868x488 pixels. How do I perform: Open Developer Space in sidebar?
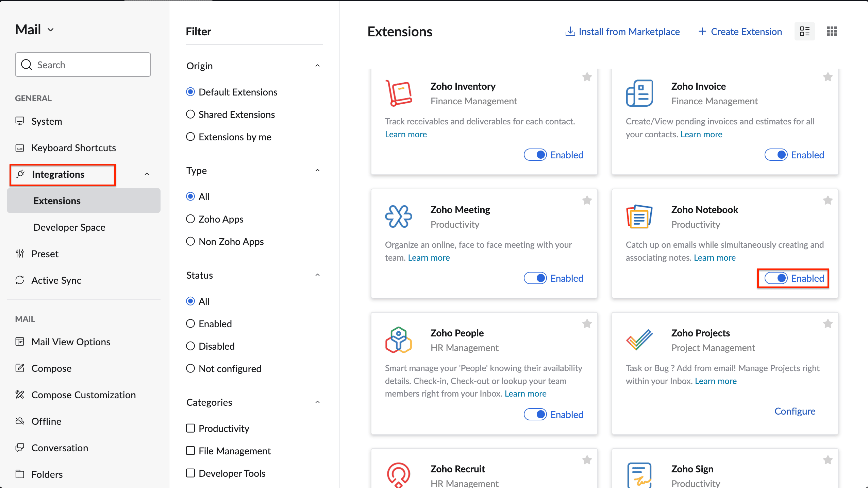(x=69, y=227)
